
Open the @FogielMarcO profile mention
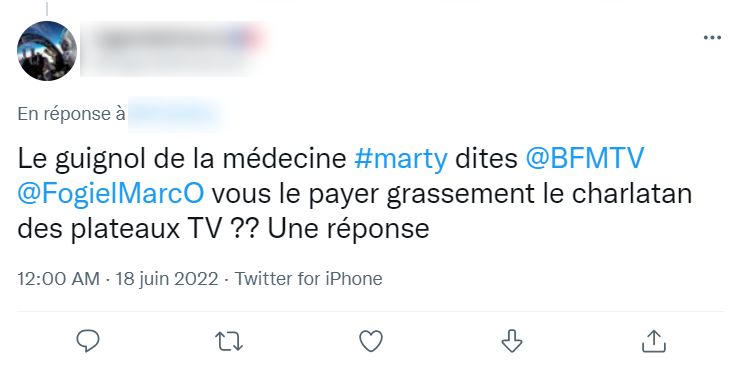[111, 193]
